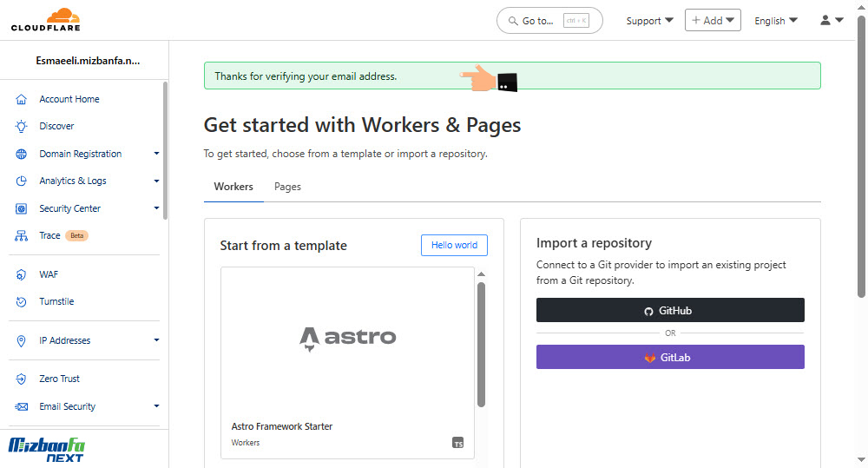Click the IP Addresses pin icon
The image size is (868, 468).
click(x=21, y=340)
